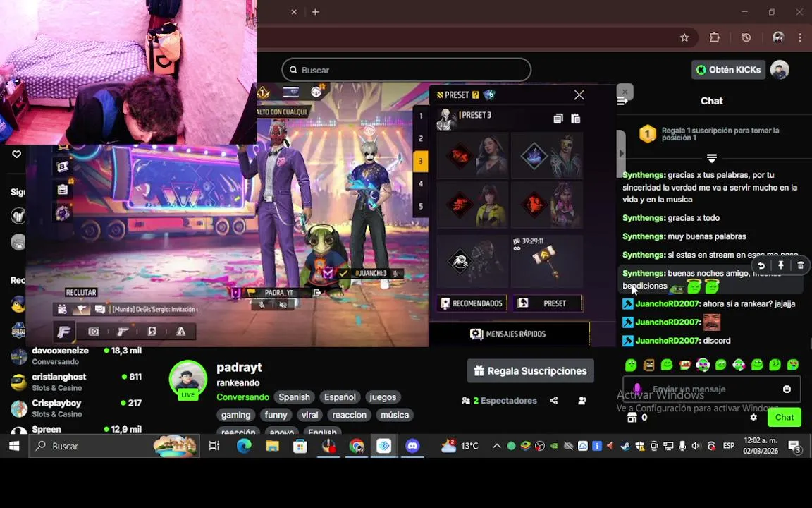The height and width of the screenshot is (508, 812).
Task: Click the Regala Suscripciones button
Action: point(530,371)
